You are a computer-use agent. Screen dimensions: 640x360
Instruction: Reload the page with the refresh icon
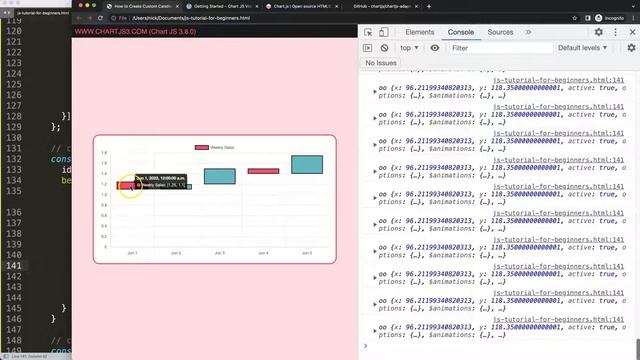tap(100, 18)
